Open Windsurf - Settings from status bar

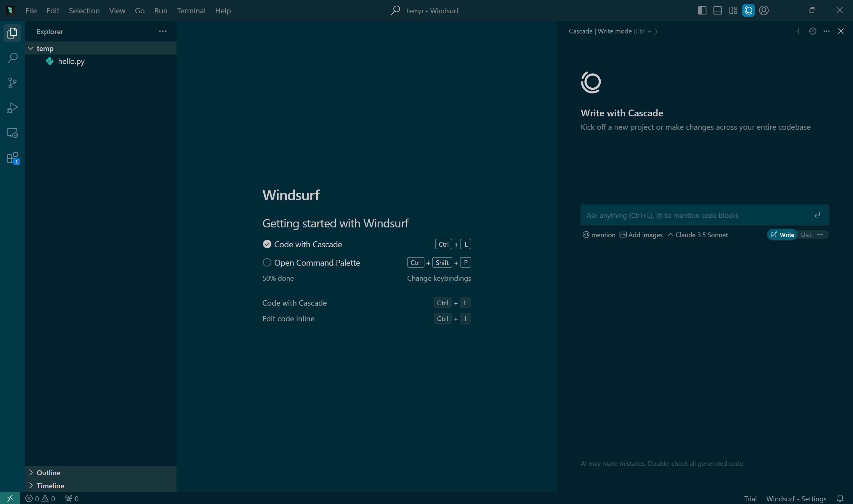coord(796,499)
